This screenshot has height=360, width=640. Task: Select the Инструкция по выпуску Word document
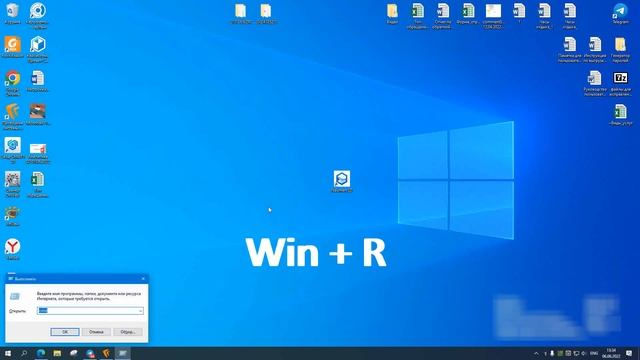tap(595, 49)
